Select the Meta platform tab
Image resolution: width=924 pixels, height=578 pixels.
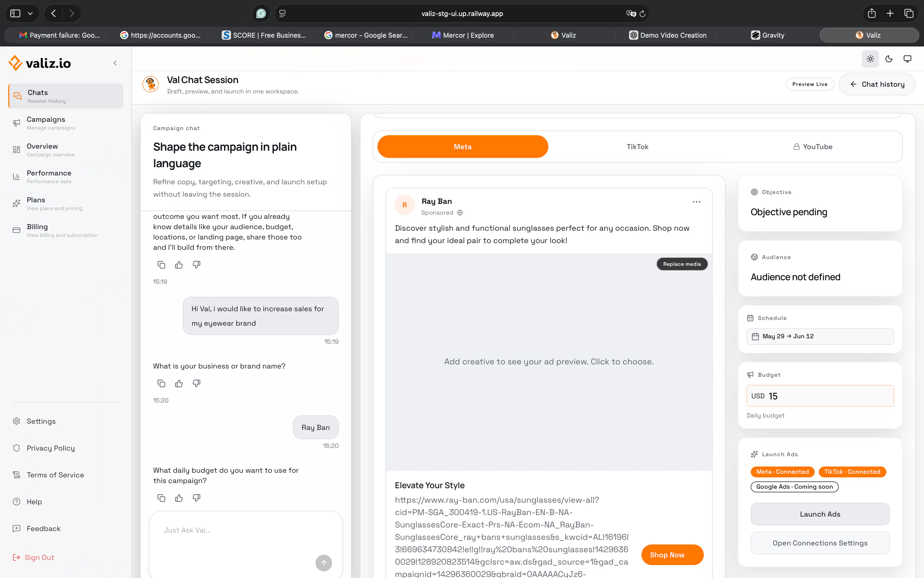[x=462, y=146]
